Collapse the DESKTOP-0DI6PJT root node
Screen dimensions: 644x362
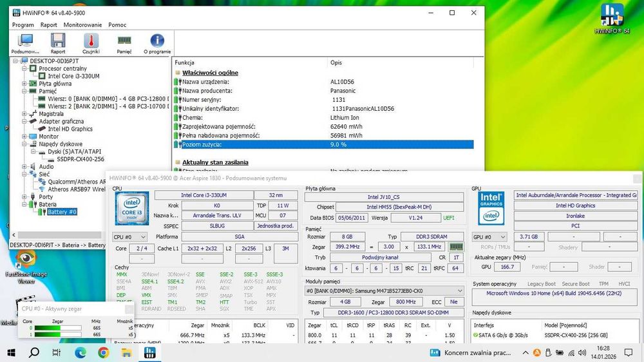point(15,61)
